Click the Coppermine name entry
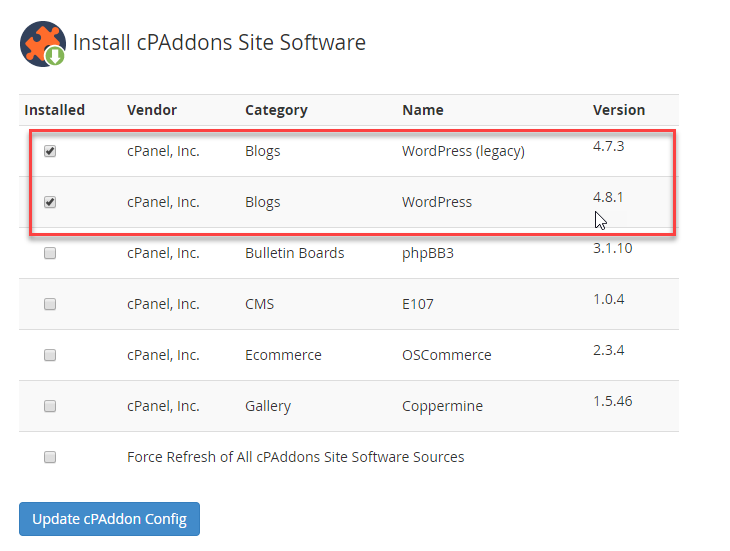The width and height of the screenshot is (730, 551). pyautogui.click(x=442, y=406)
